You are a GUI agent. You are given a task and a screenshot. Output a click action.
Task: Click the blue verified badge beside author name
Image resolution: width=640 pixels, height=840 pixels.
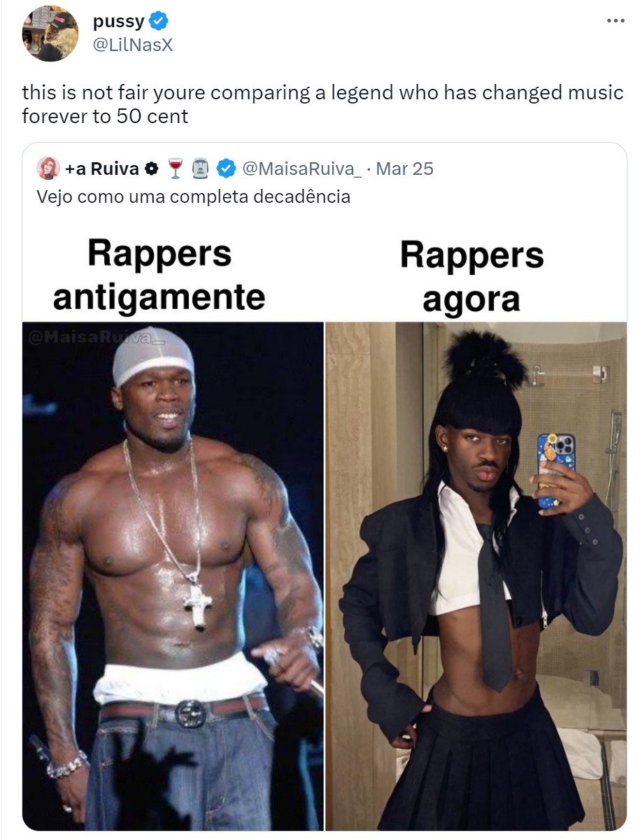[159, 22]
